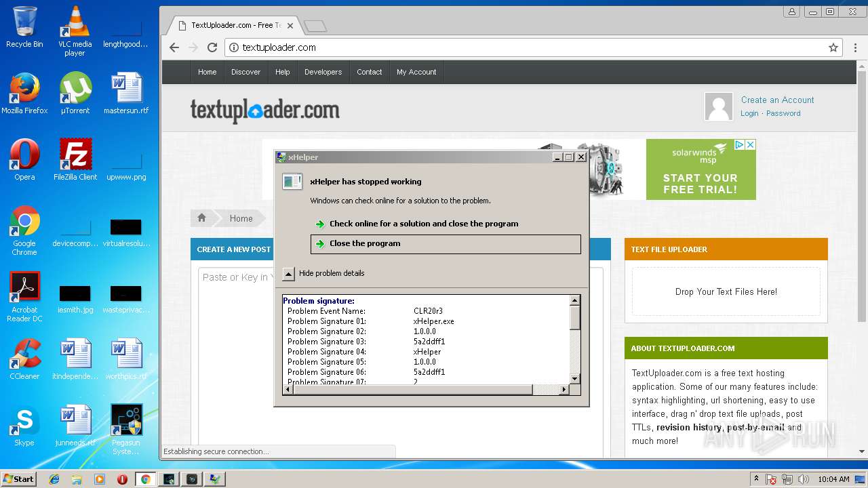868x488 pixels.
Task: Open Skype desktop shortcut
Action: pyautogui.click(x=24, y=426)
